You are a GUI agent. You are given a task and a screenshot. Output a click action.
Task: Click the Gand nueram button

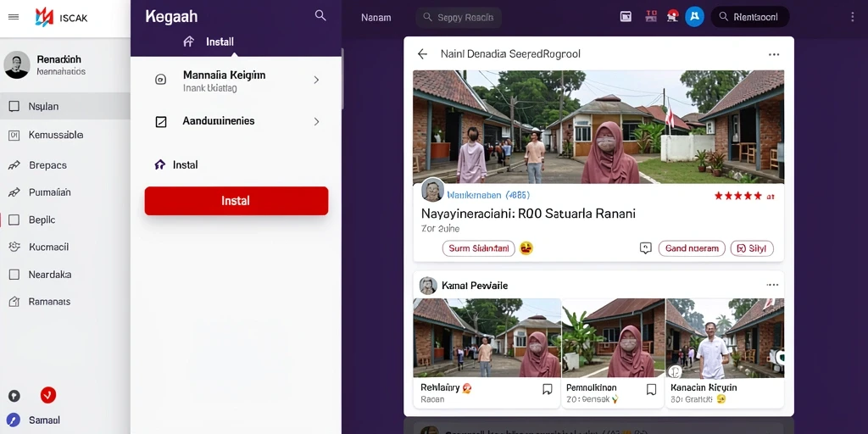coord(692,248)
